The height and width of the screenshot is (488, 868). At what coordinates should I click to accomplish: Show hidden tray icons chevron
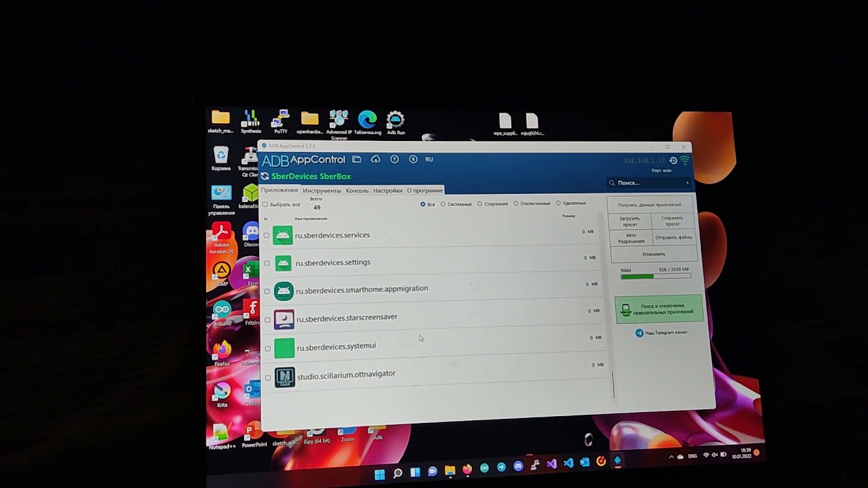[x=672, y=457]
